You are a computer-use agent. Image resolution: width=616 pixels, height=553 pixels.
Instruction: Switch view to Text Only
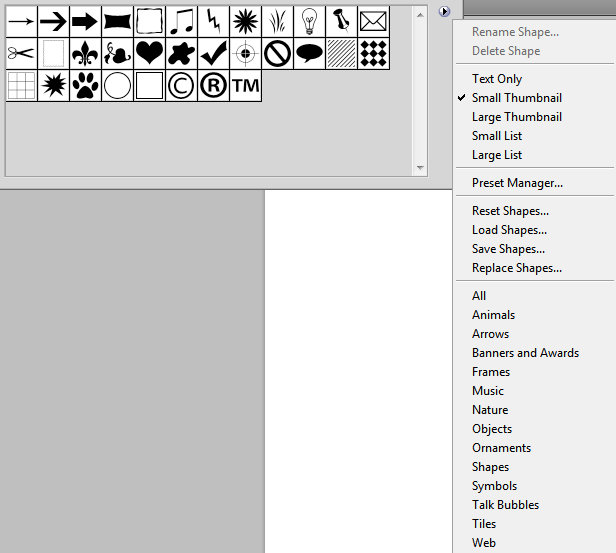pyautogui.click(x=497, y=79)
